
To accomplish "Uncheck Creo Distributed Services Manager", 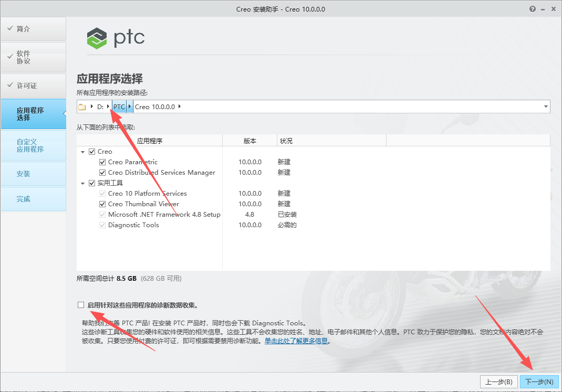I will [102, 172].
